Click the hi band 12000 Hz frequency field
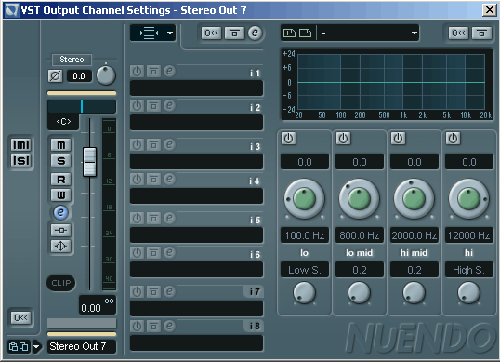 tap(469, 235)
